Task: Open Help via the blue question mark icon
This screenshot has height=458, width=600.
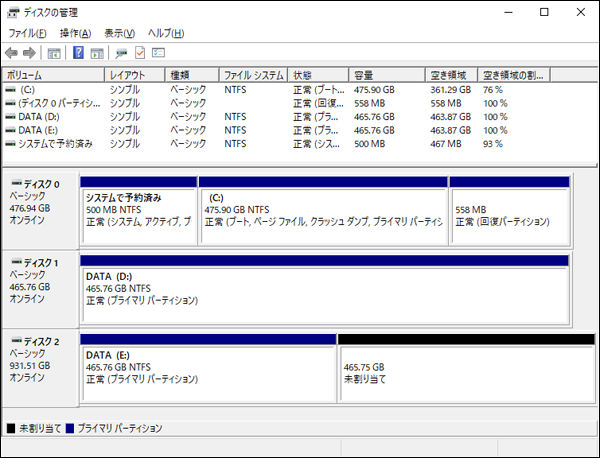Action: 78,52
